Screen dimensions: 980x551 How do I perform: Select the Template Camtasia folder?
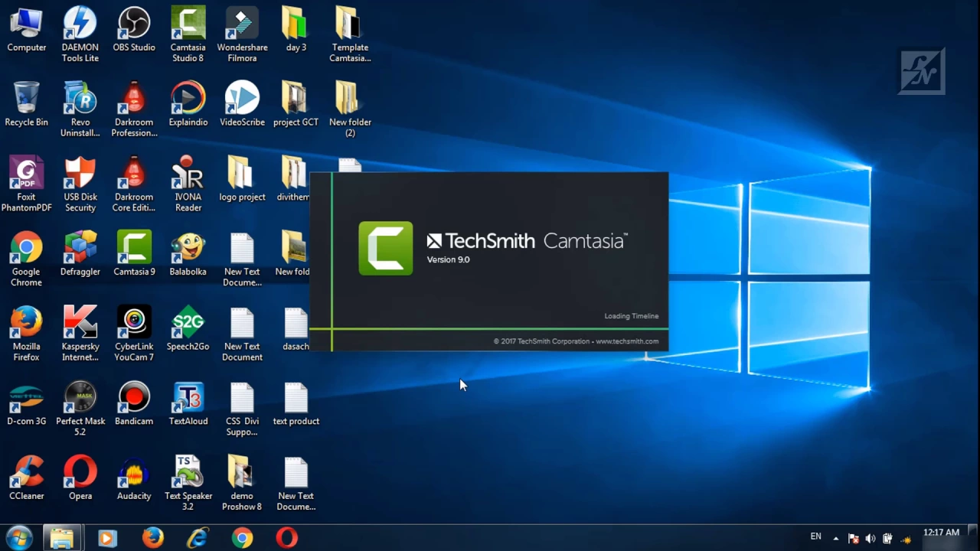pyautogui.click(x=350, y=35)
